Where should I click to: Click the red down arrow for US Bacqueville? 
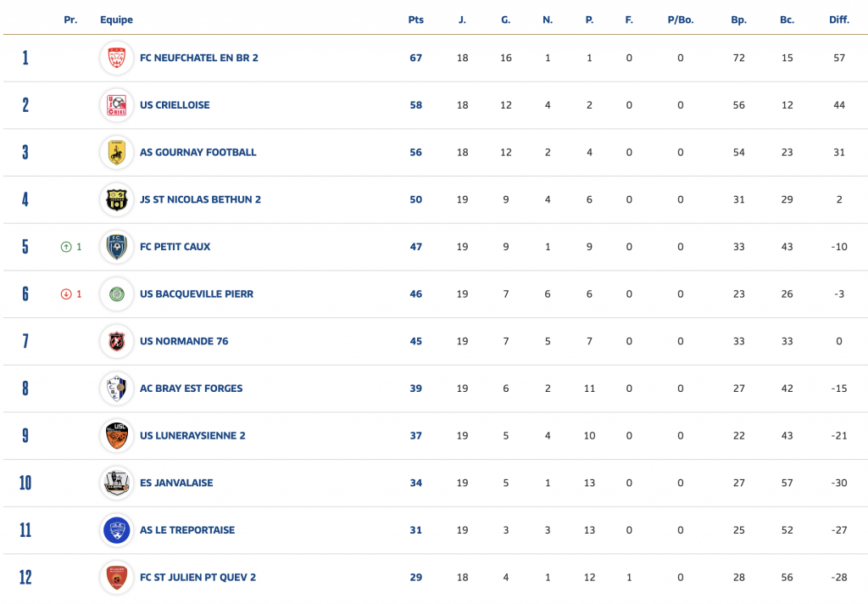pos(65,294)
